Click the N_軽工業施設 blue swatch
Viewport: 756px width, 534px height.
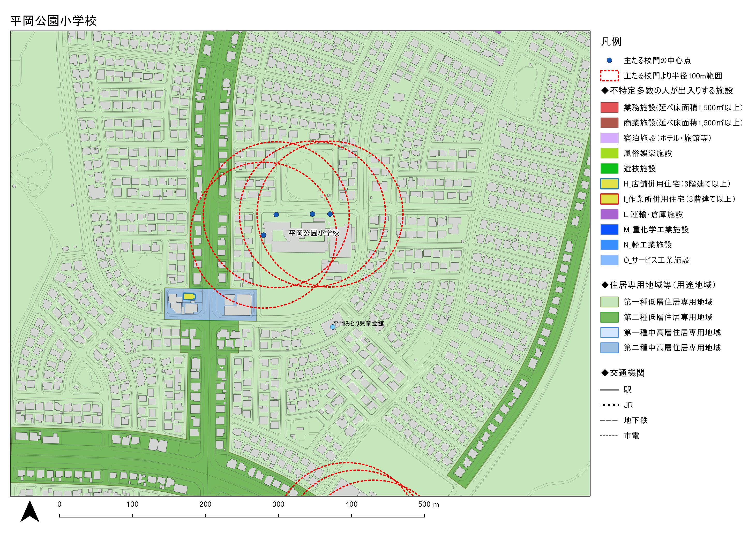pyautogui.click(x=609, y=245)
